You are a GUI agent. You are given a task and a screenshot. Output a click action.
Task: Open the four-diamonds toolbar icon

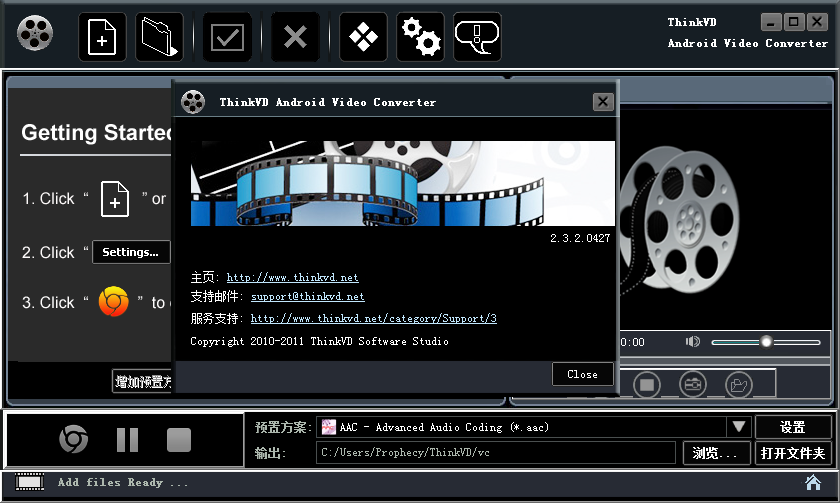pyautogui.click(x=363, y=37)
